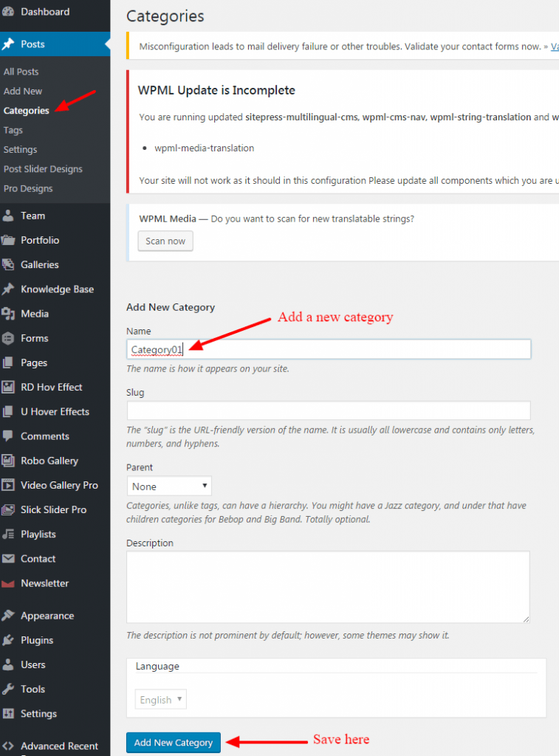
Task: Click the Appearance paintbrush icon
Action: point(8,616)
